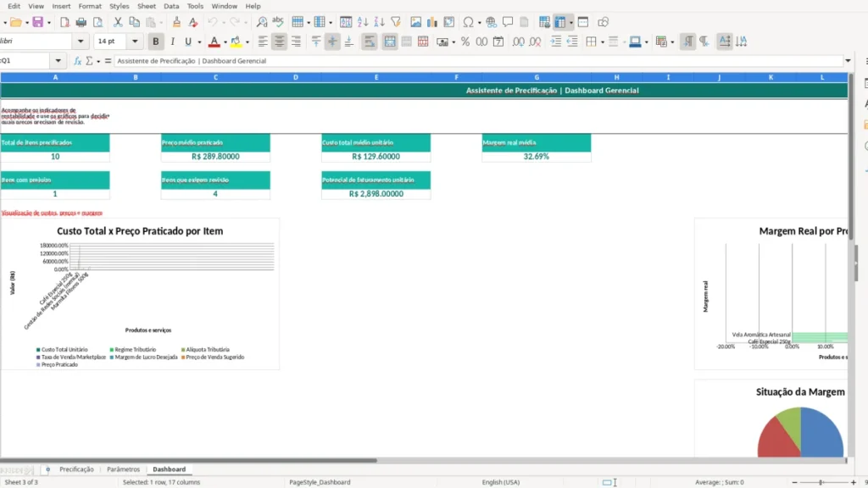
Task: Toggle Italic formatting
Action: (x=173, y=42)
